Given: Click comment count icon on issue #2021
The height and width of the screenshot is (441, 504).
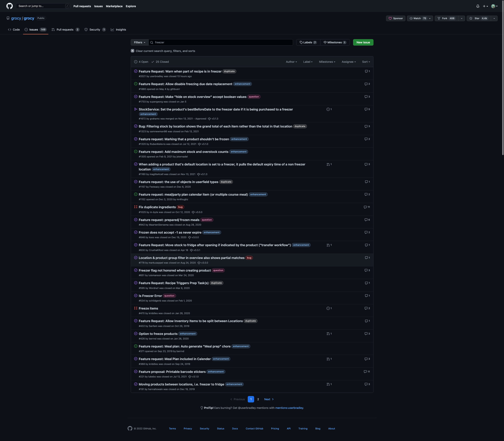Looking at the screenshot, I should (366, 71).
